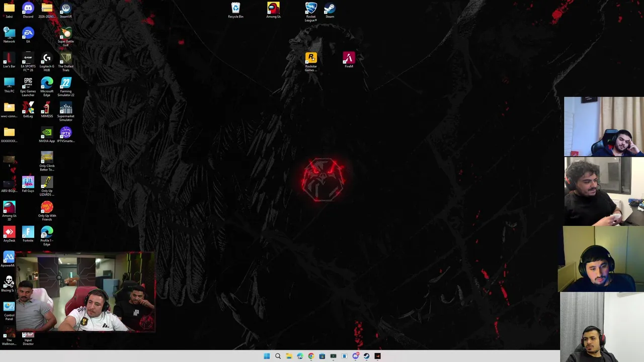Open Only Climb Better Together shortcut
The width and height of the screenshot is (644, 362).
tap(47, 161)
